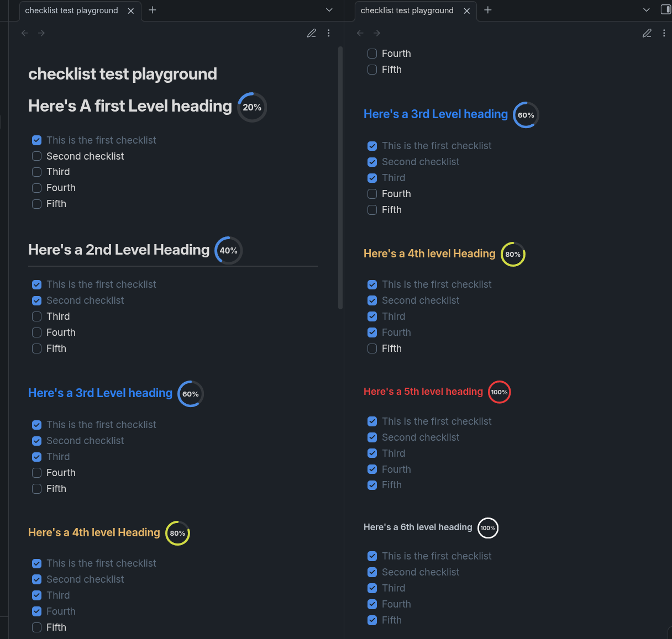Uncheck Third under the 6th level heading
The width and height of the screenshot is (672, 639).
372,588
